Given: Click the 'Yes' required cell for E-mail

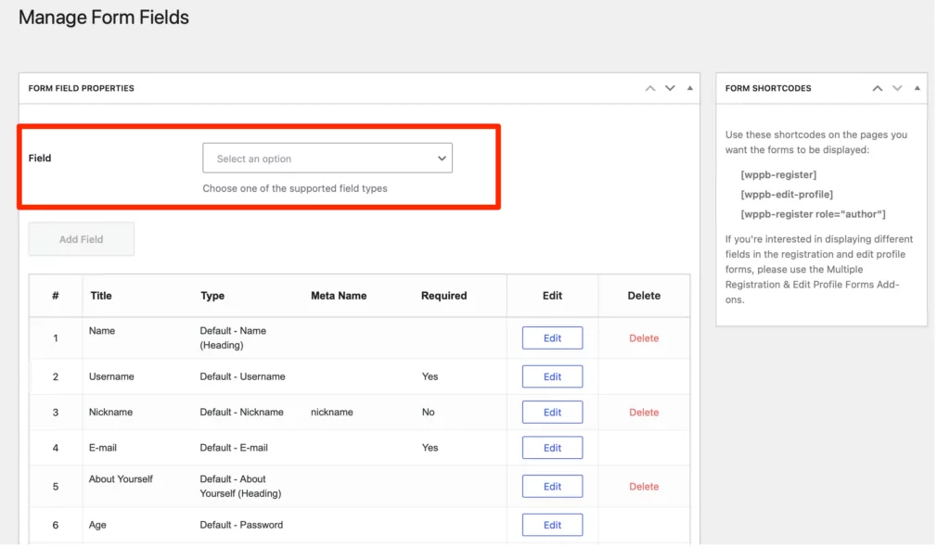Looking at the screenshot, I should point(430,448).
